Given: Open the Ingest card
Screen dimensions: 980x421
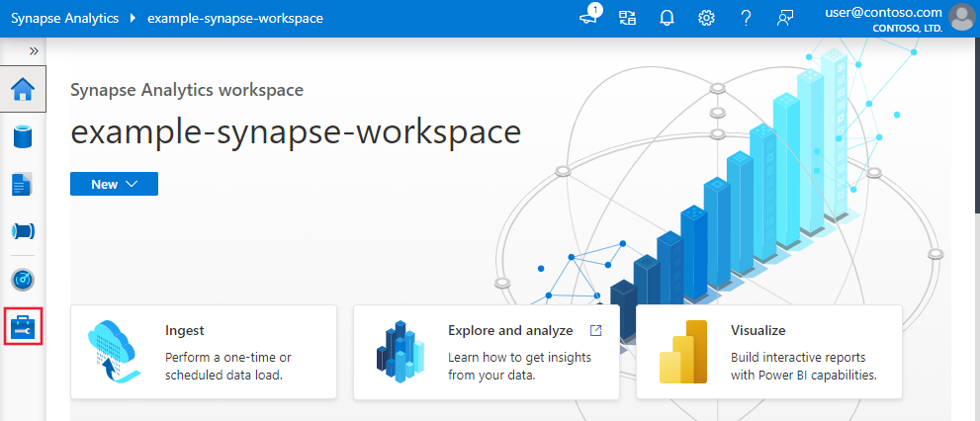Looking at the screenshot, I should [x=204, y=352].
